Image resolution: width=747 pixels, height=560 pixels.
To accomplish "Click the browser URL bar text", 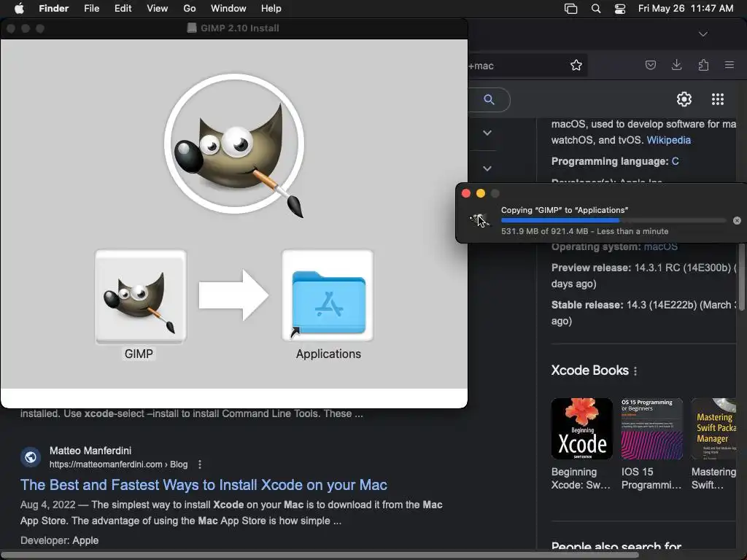I will [481, 66].
